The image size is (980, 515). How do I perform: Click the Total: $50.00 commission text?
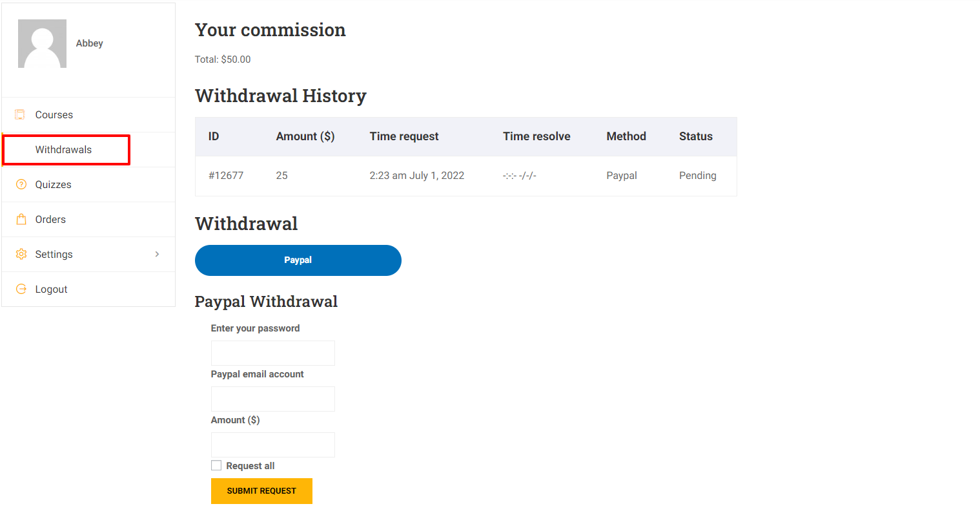tap(223, 59)
